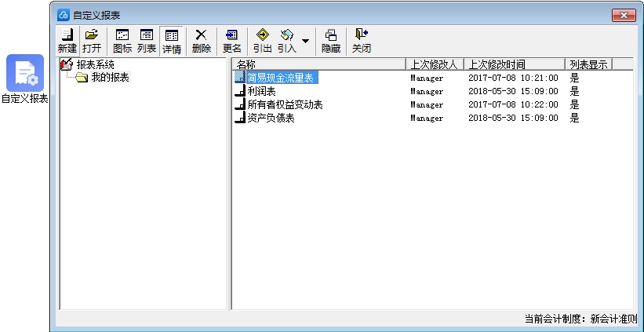644x332 pixels.
Task: Click the 关闭 (Close) toolbar icon
Action: click(x=362, y=41)
